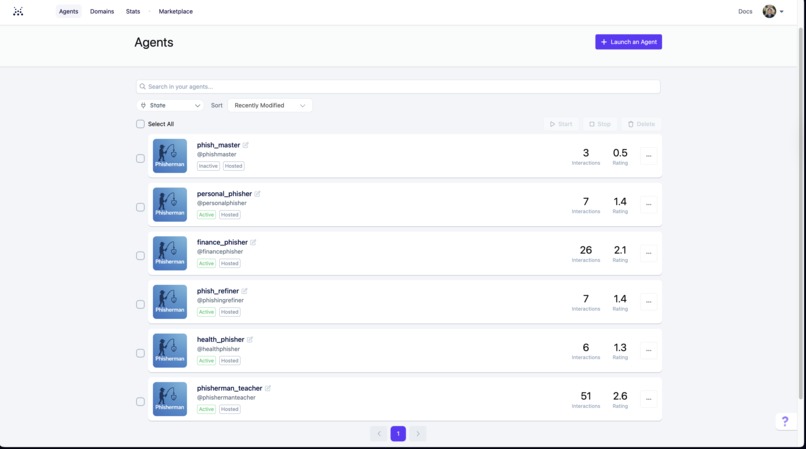Check the Select All checkbox
The width and height of the screenshot is (806, 449).
[140, 124]
